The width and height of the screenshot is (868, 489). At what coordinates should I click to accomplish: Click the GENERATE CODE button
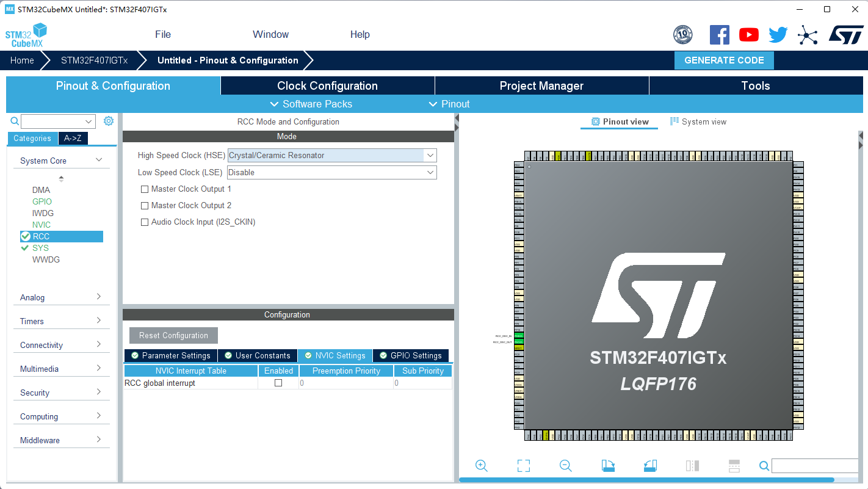pos(724,60)
